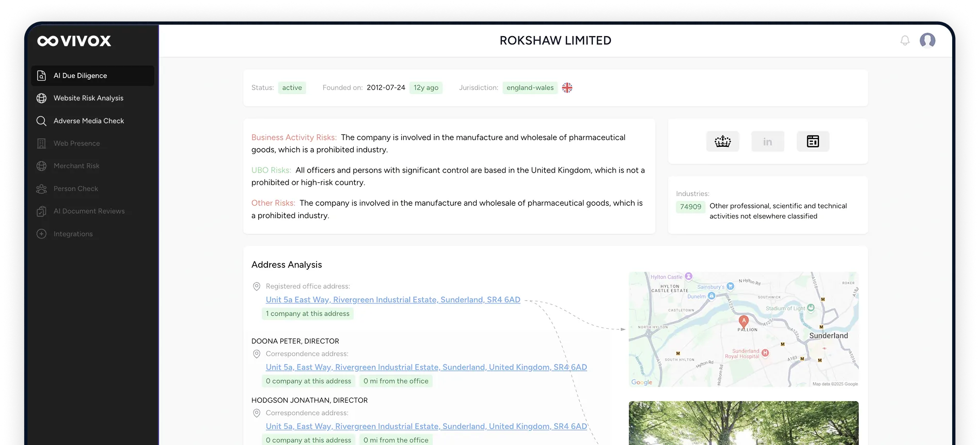Click the Hylton Castle map marker
The image size is (980, 445).
[x=688, y=277]
